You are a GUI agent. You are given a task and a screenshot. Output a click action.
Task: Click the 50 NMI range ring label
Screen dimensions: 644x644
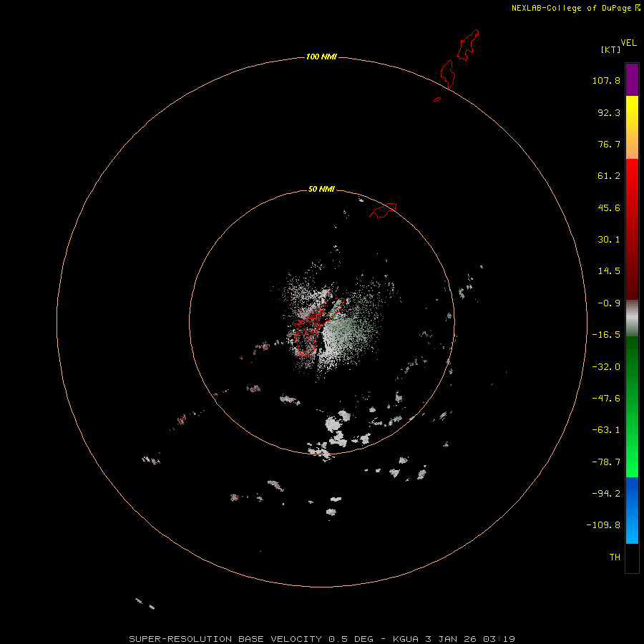tap(321, 189)
